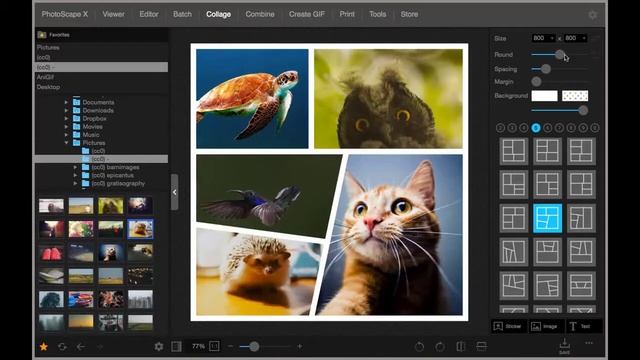Screen dimensions: 640x360
Task: Add the current folder to favorites (star icon)
Action: (43, 347)
